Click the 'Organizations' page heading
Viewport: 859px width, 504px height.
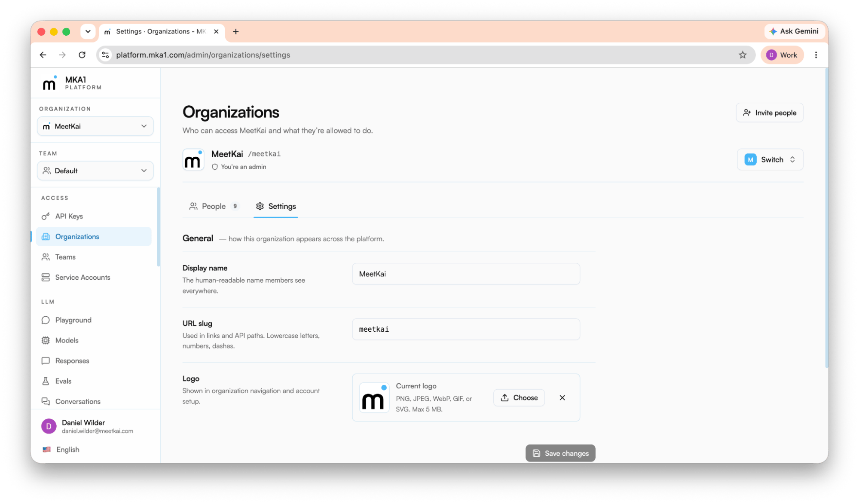(231, 112)
